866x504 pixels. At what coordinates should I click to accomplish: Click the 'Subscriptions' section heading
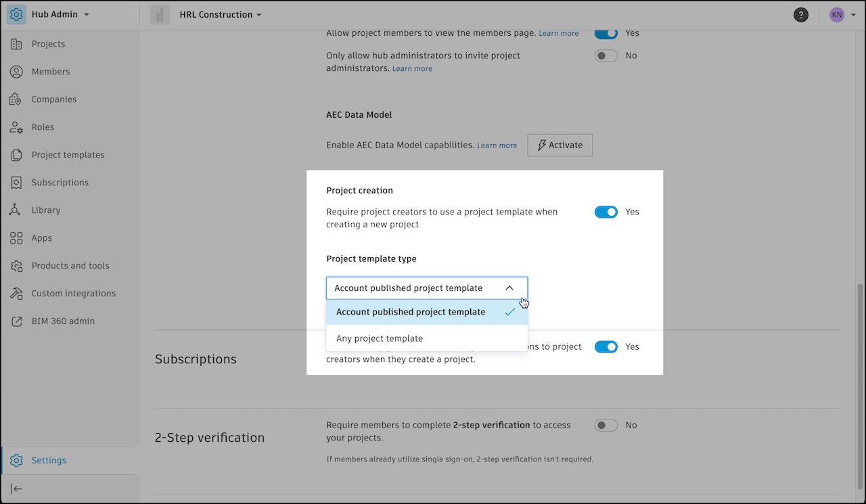pos(196,359)
